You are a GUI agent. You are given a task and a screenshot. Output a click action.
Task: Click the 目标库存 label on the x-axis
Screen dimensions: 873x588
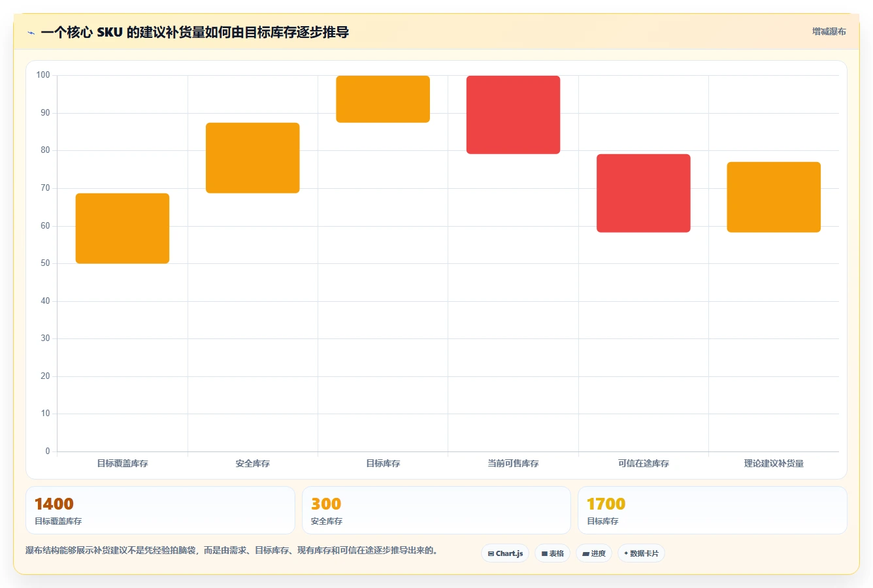[x=383, y=463]
